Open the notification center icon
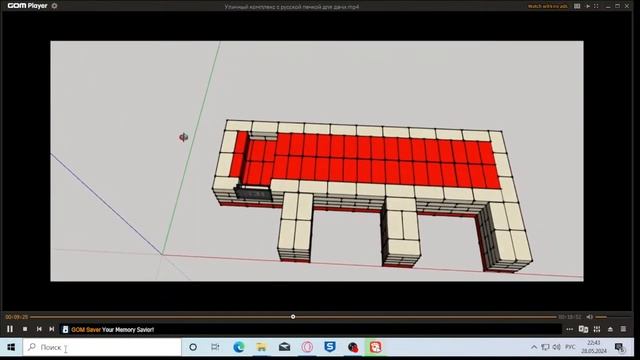The image size is (640, 360). pyautogui.click(x=620, y=347)
